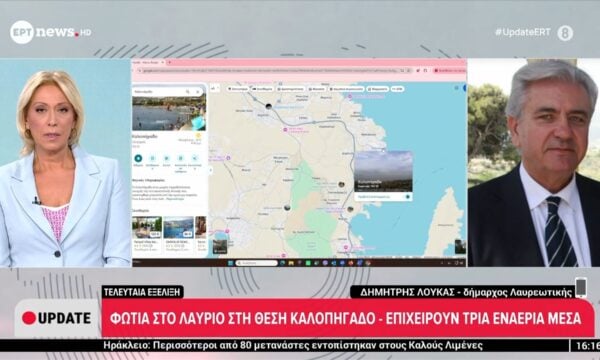Click the photo marker near the top highway
Viewport: 600px width, 360px height.
coord(269,106)
